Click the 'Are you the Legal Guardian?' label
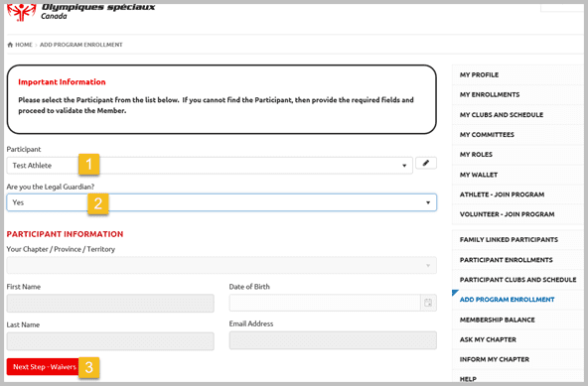The height and width of the screenshot is (386, 588). 51,187
